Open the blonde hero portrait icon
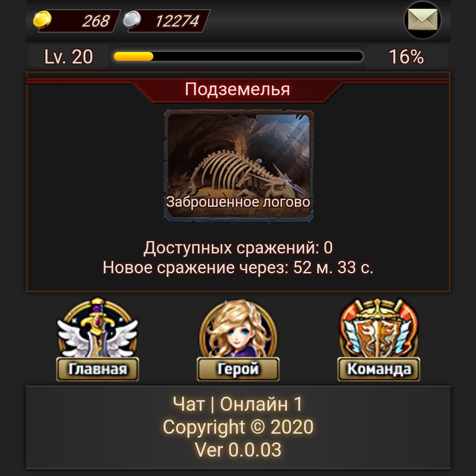 point(238,328)
